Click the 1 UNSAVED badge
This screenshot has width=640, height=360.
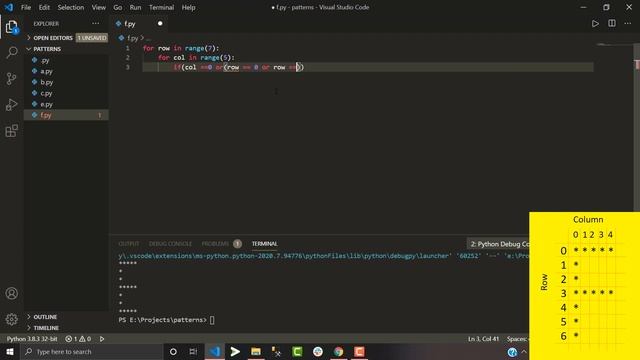[92, 38]
